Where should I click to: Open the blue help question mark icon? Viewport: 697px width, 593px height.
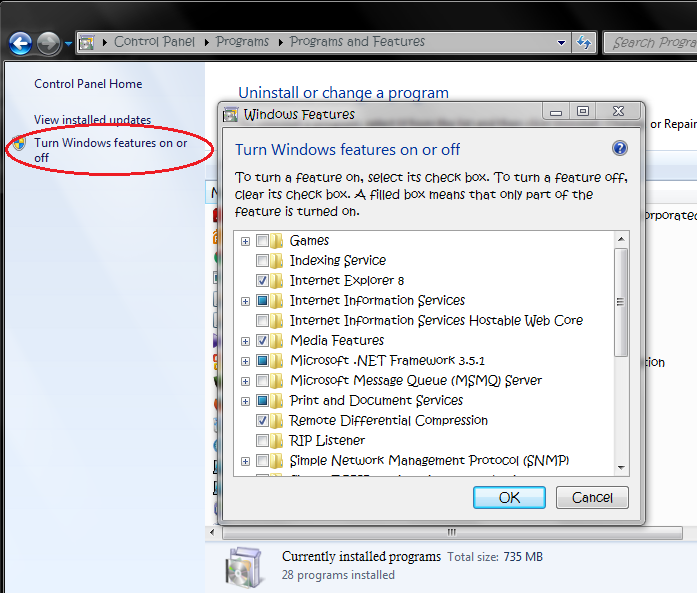click(x=620, y=148)
